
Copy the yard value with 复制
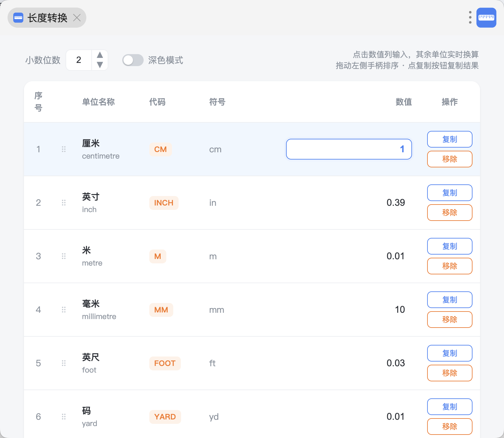click(450, 407)
